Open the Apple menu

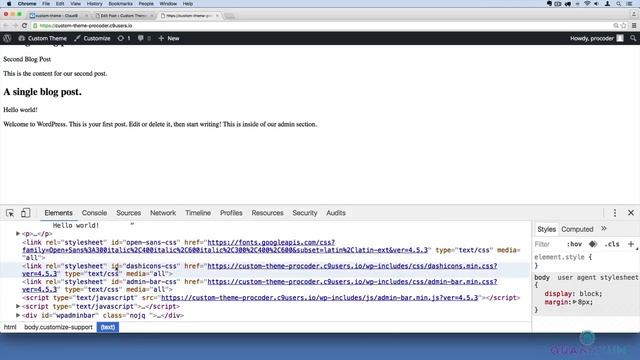pos(9,4)
